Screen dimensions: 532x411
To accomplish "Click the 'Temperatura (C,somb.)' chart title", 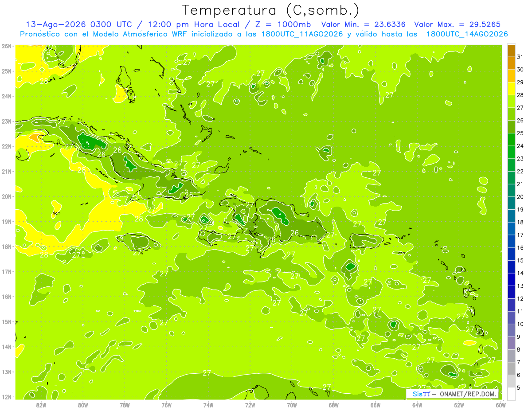I will click(270, 10).
